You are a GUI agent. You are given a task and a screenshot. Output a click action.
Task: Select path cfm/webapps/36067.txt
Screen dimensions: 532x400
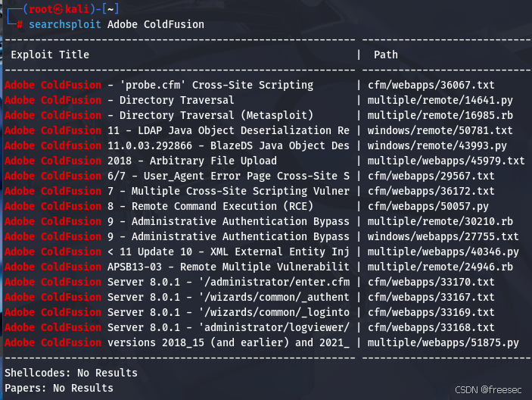[431, 85]
